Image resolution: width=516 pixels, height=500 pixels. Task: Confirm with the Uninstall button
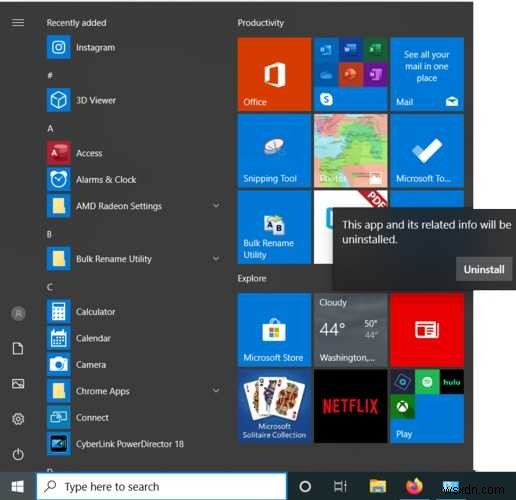click(x=484, y=269)
